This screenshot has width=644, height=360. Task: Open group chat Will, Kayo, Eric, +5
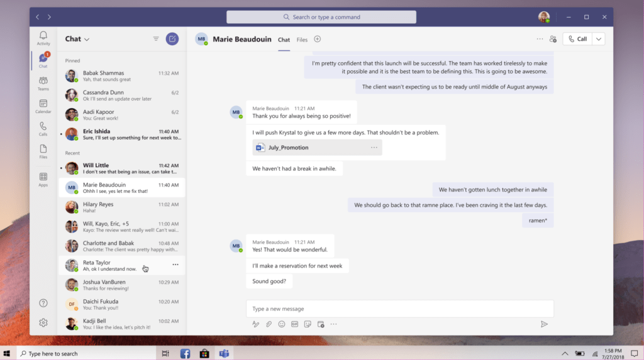(x=122, y=227)
